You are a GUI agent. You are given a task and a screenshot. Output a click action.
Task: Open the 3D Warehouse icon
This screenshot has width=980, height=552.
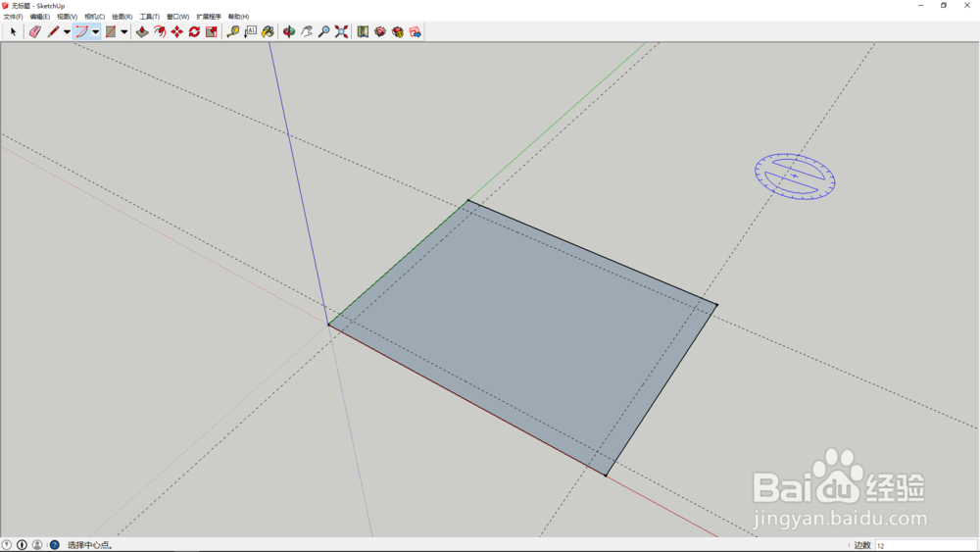380,31
